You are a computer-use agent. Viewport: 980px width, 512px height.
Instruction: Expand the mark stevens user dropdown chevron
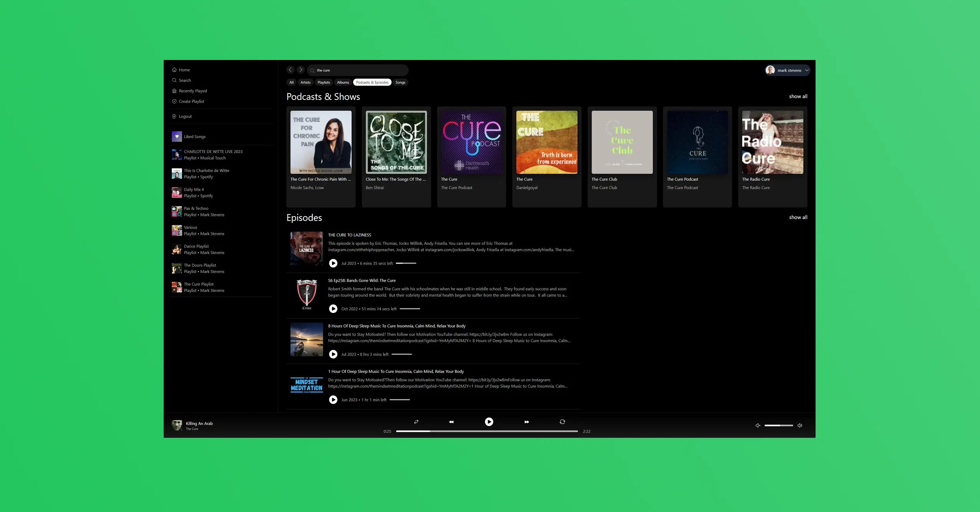pyautogui.click(x=806, y=70)
